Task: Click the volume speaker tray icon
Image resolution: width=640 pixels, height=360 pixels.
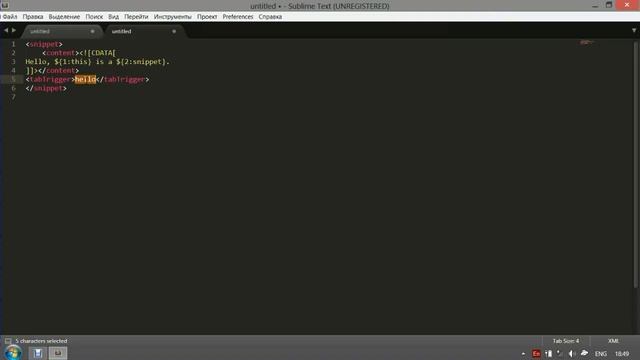Action: pyautogui.click(x=571, y=354)
